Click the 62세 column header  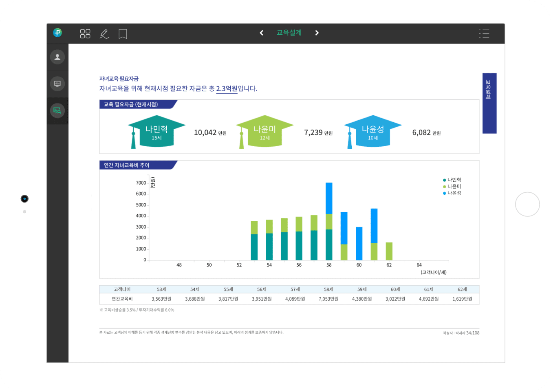[x=462, y=289]
